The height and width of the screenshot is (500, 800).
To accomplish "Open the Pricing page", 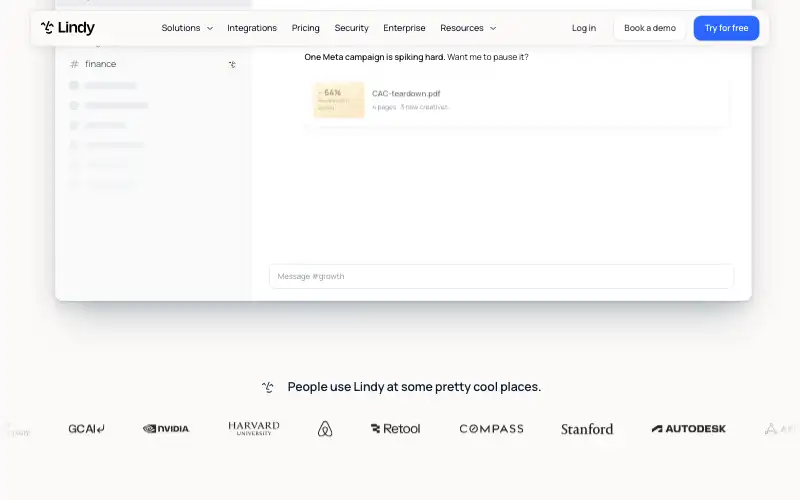I will pyautogui.click(x=306, y=28).
